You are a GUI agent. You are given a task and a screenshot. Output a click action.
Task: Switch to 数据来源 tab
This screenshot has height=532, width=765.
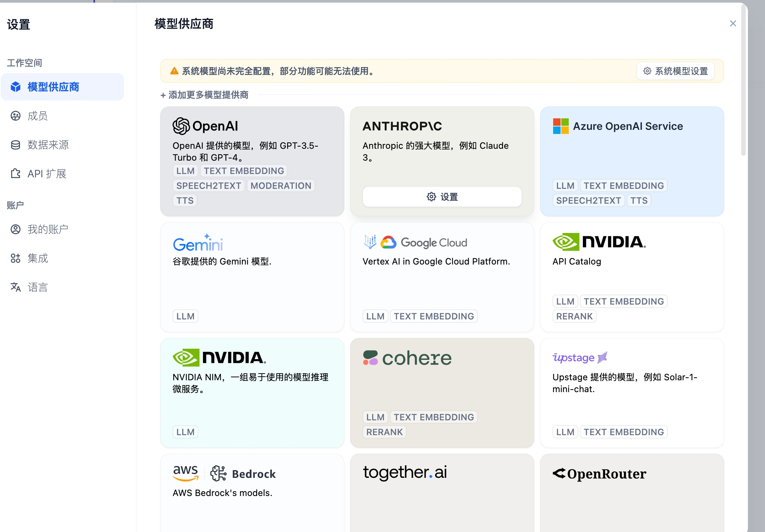(x=62, y=145)
